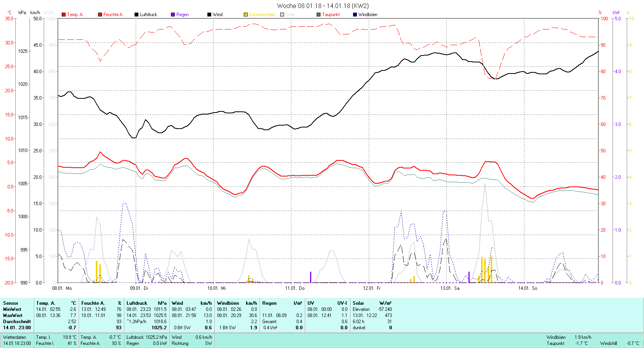644x348 pixels.
Task: Click the 1 Bft SW gust value
Action: pos(227,328)
